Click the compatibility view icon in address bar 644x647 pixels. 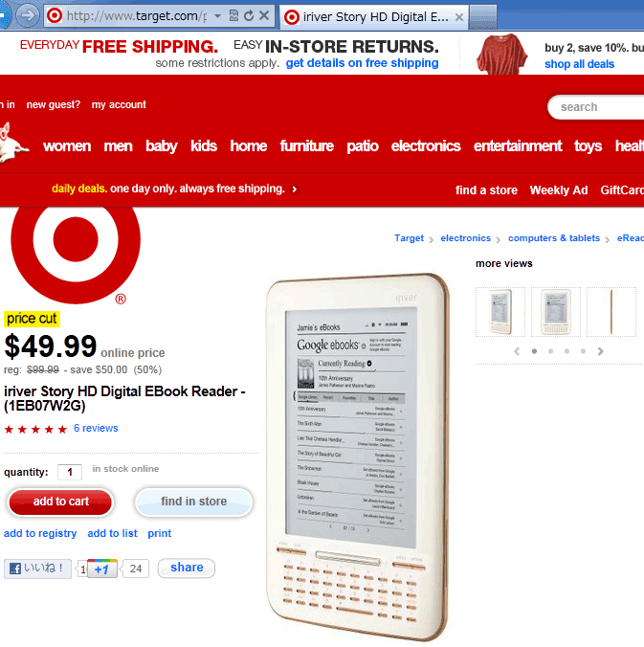coord(233,16)
